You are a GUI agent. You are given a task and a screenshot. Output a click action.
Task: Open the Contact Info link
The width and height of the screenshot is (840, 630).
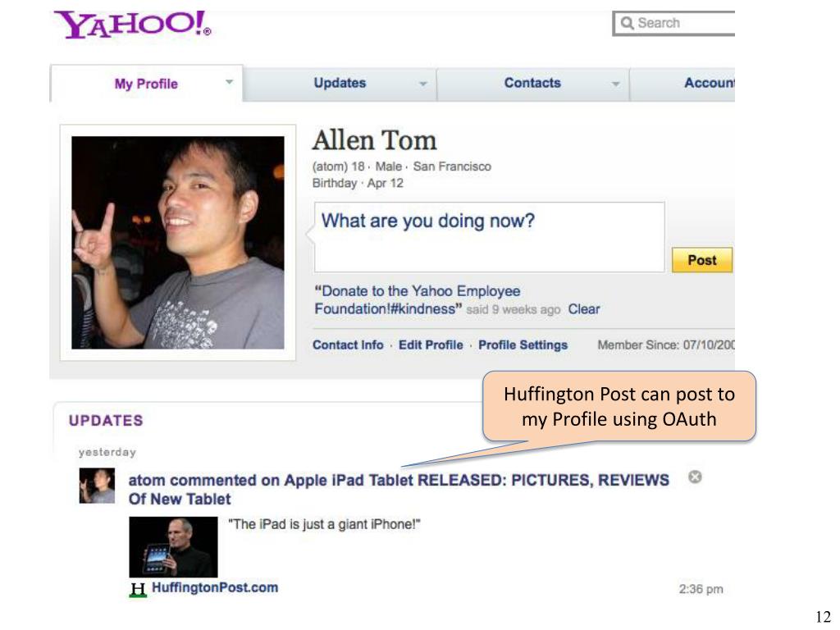(x=348, y=345)
